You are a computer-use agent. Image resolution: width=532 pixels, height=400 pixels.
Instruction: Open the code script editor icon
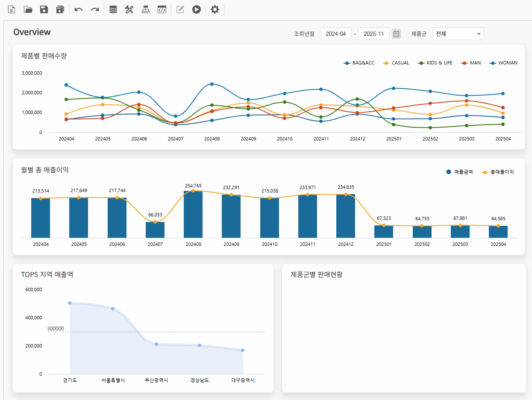pos(162,9)
